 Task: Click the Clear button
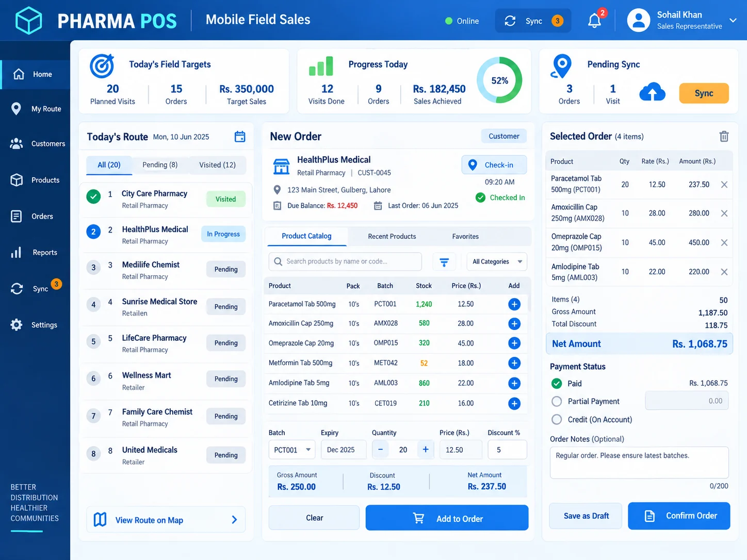pyautogui.click(x=314, y=518)
